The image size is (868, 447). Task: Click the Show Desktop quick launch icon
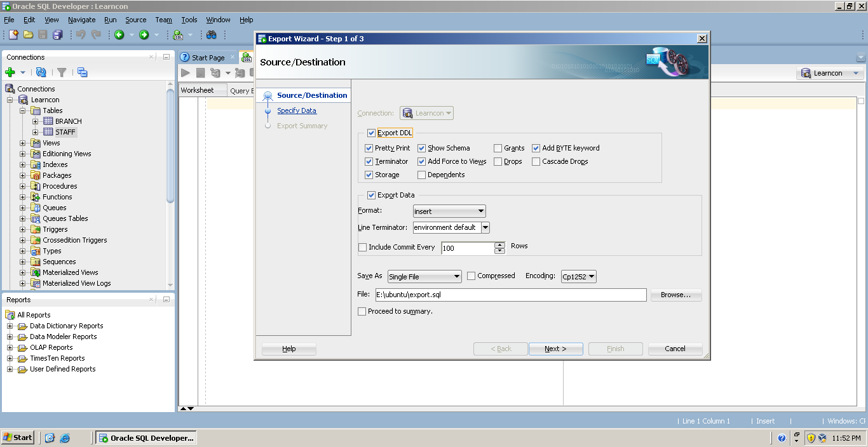[x=50, y=437]
